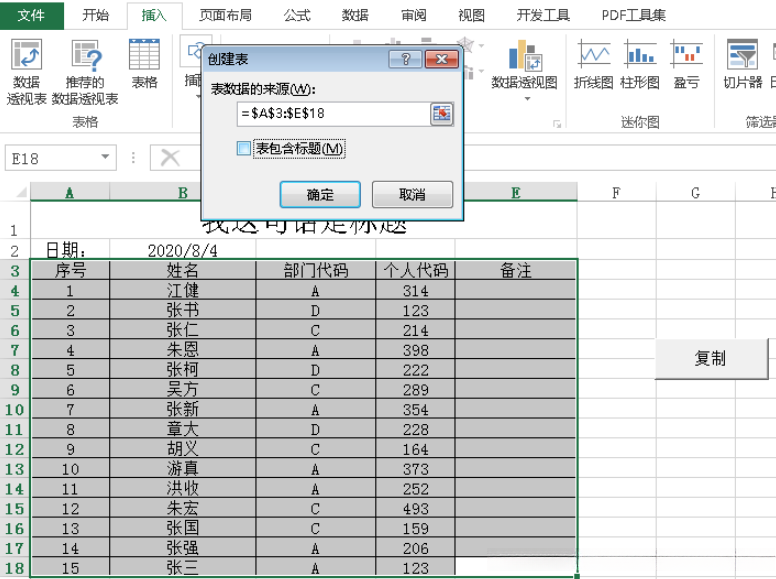Click the 复制 button on the sheet
776x579 pixels.
click(711, 358)
